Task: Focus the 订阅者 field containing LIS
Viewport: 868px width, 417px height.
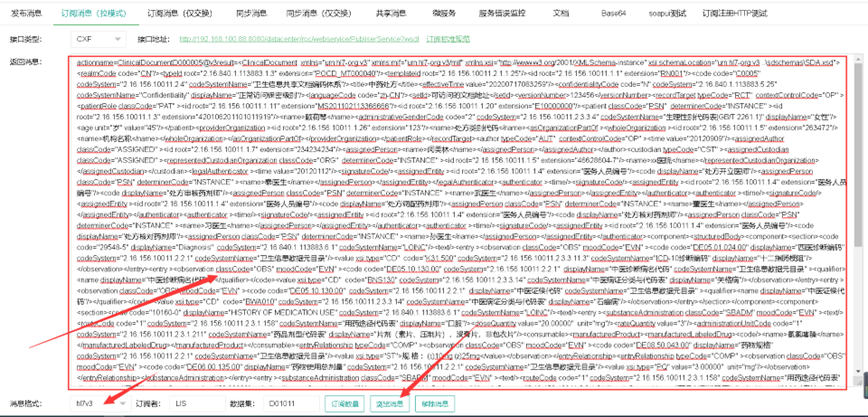Action: [x=197, y=404]
